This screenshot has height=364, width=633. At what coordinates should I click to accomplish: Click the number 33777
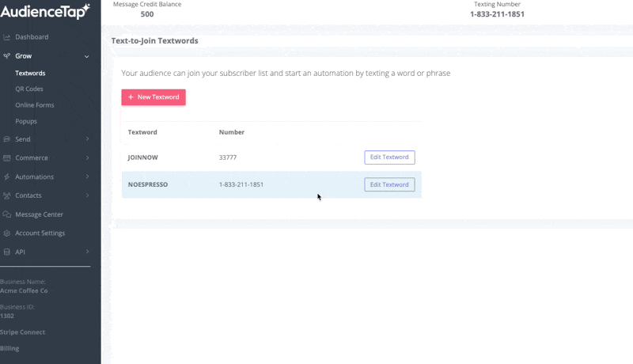pos(228,157)
